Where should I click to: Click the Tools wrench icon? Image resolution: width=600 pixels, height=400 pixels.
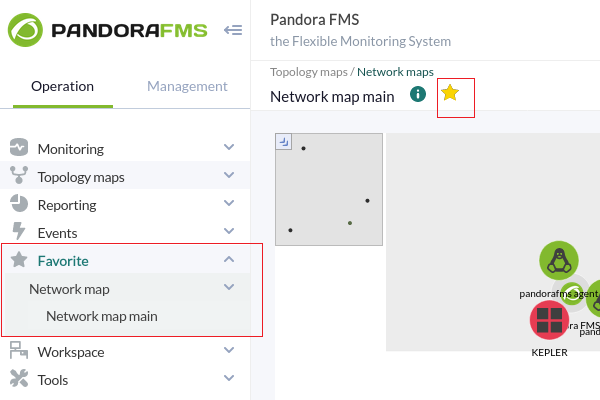tap(19, 378)
